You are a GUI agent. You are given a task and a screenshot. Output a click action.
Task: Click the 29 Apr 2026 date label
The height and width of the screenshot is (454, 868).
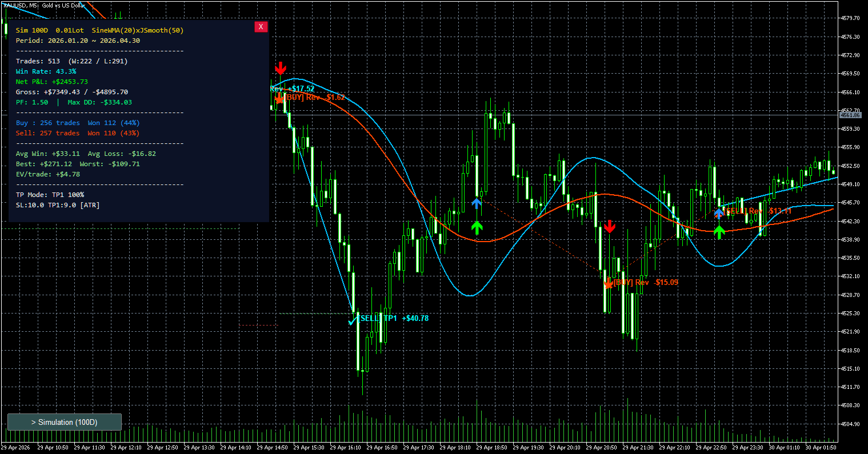[14, 448]
